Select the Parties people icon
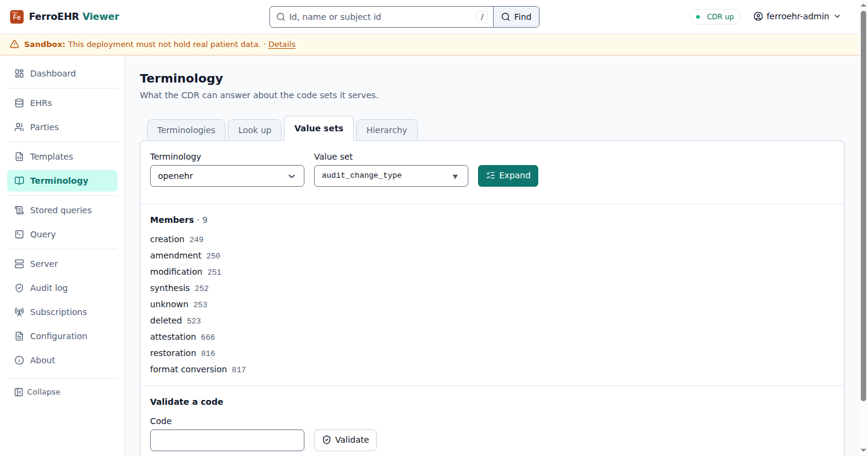868x456 pixels. pyautogui.click(x=19, y=127)
